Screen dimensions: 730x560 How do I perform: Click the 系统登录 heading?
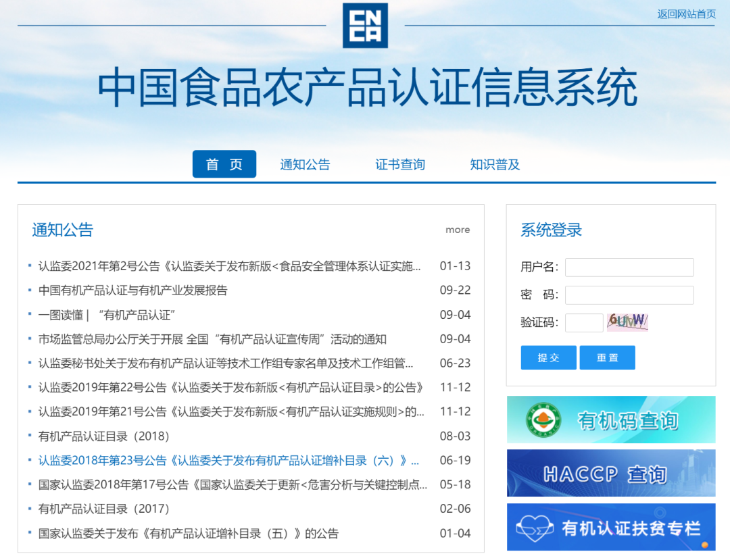click(x=552, y=230)
